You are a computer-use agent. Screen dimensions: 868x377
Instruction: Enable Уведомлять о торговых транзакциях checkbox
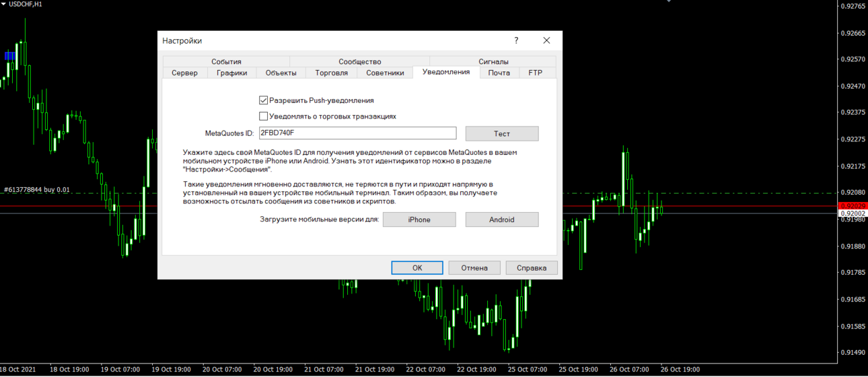(264, 116)
